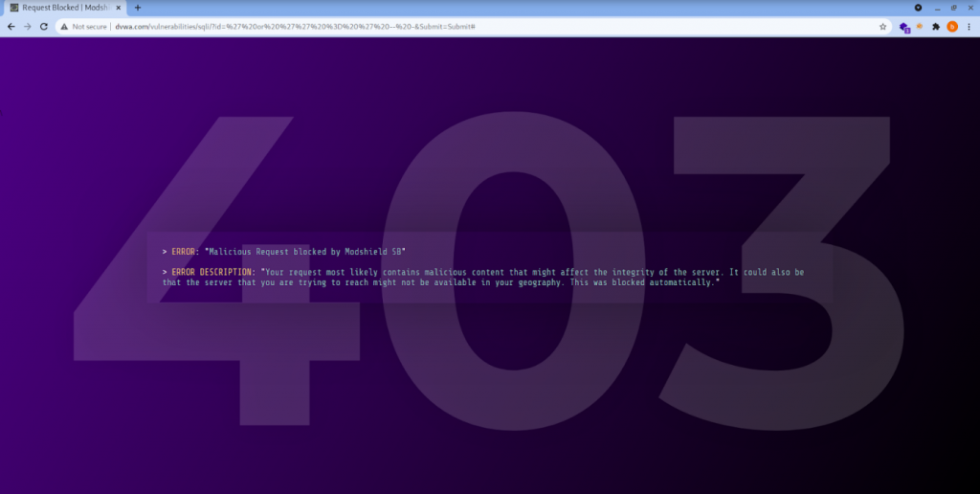Click the favicon of Request Blocked tab
Viewport: 980px width, 494px height.
tap(14, 8)
